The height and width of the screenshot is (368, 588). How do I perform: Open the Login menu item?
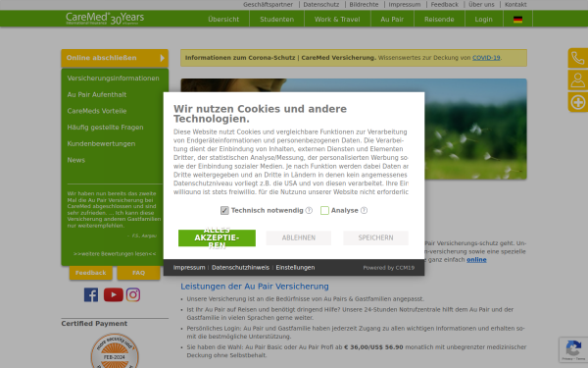(x=484, y=20)
